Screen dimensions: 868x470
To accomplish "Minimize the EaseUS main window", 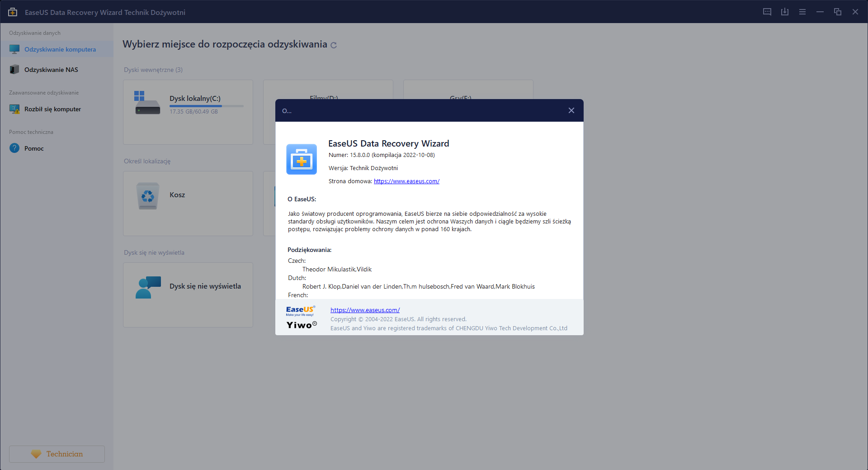I will coord(820,12).
